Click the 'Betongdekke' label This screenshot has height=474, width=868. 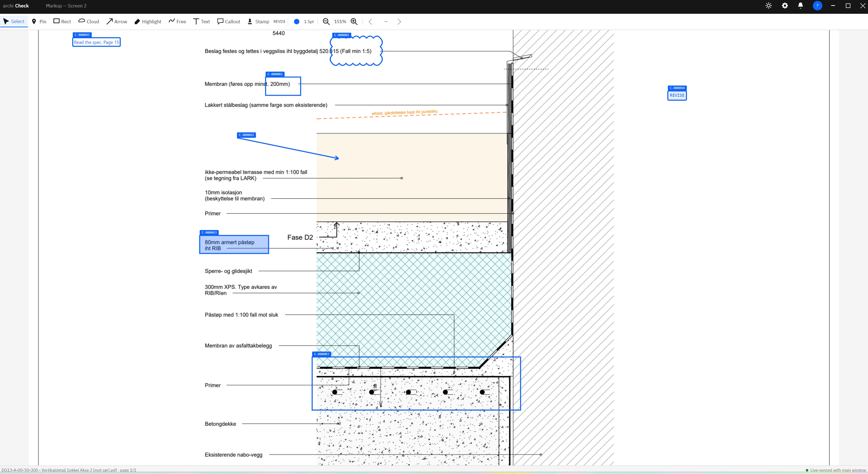click(x=220, y=424)
